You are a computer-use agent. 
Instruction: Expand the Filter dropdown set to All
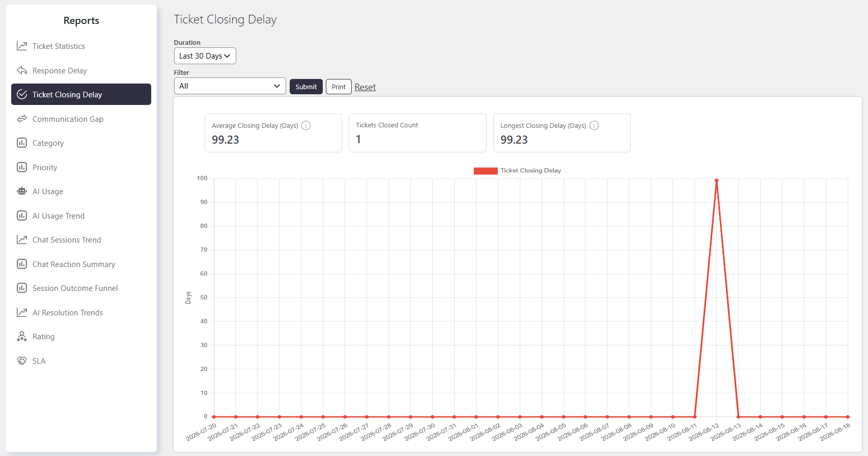pyautogui.click(x=230, y=86)
